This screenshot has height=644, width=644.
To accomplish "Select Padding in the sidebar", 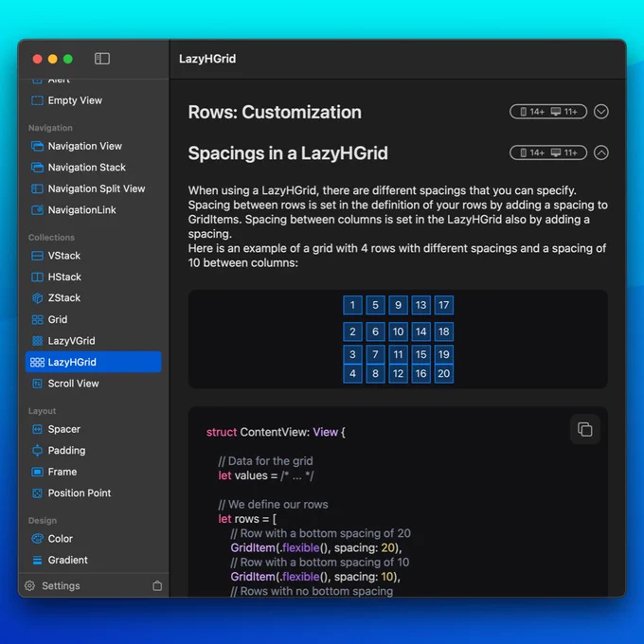I will [x=94, y=451].
